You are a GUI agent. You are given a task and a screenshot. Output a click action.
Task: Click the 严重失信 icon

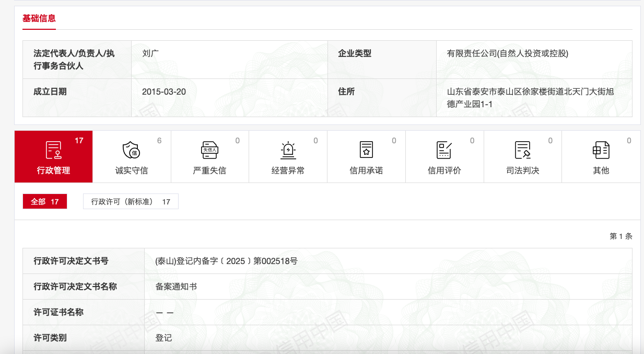pos(209,150)
